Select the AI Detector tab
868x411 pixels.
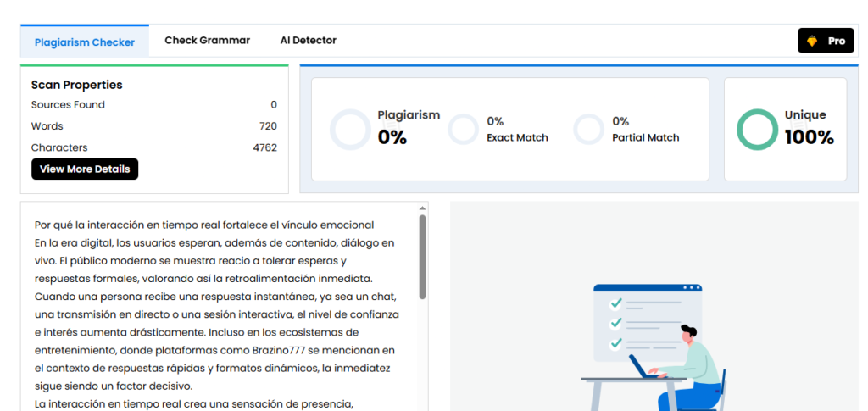tap(308, 41)
